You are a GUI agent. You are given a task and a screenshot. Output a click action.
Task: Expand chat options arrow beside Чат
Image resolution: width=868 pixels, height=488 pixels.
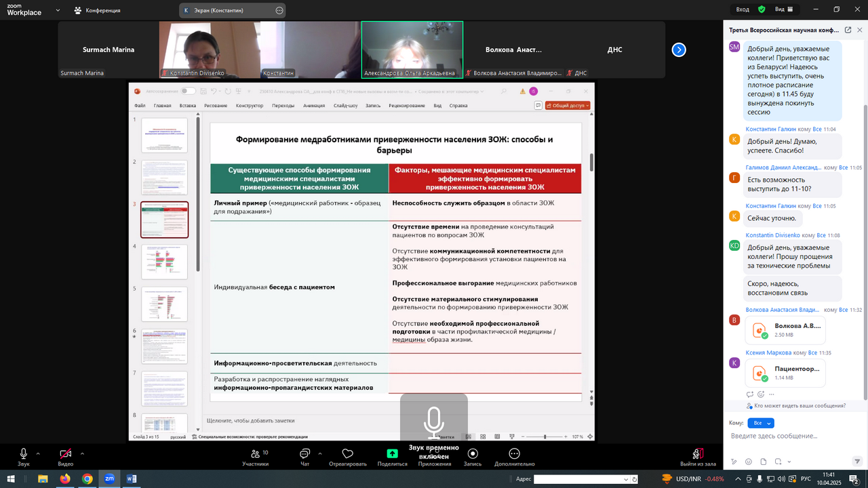[x=320, y=453]
